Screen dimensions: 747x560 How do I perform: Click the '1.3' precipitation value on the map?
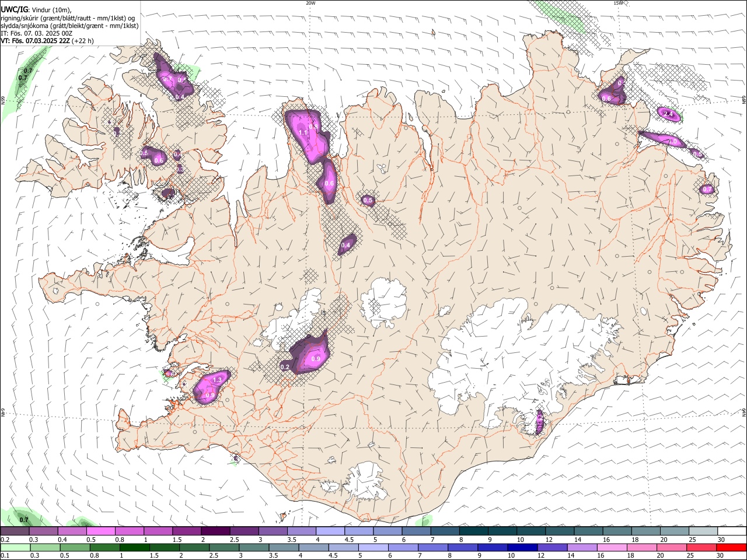(218, 380)
